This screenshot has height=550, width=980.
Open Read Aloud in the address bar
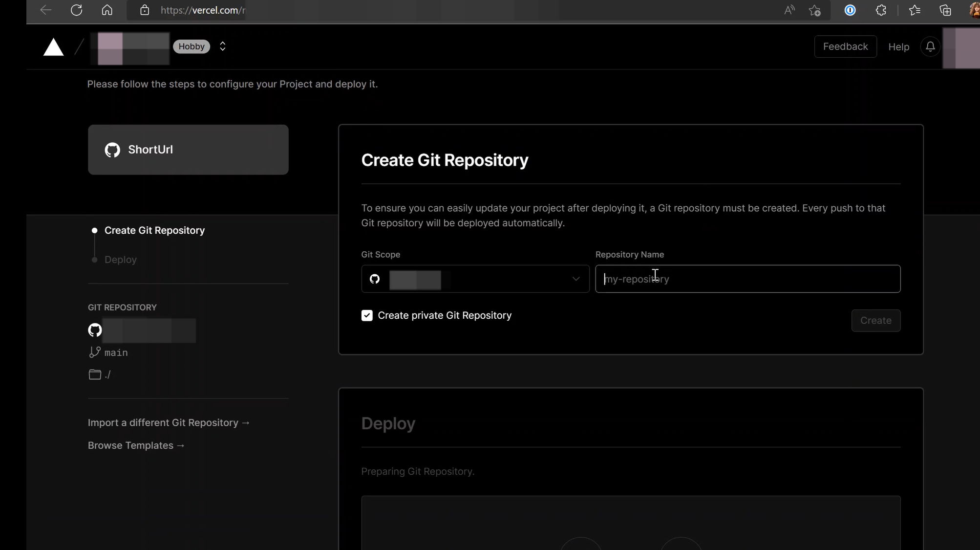789,10
